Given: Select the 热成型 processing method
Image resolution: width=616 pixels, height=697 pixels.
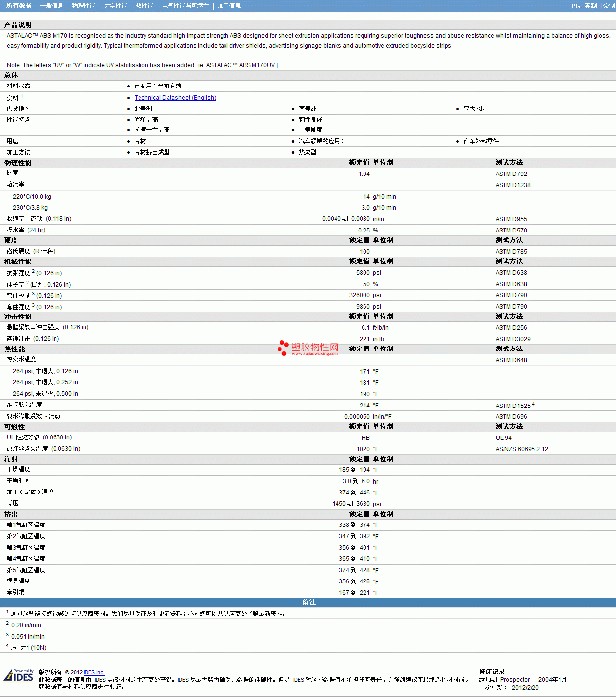Looking at the screenshot, I should tap(308, 152).
